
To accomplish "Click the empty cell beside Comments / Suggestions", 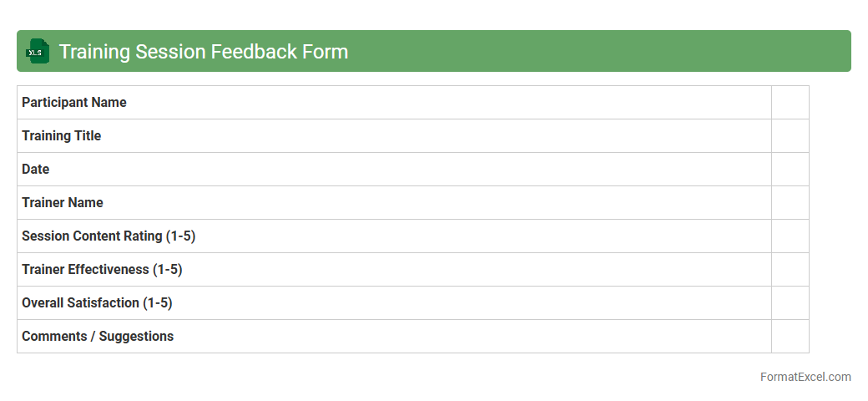I will click(x=790, y=337).
